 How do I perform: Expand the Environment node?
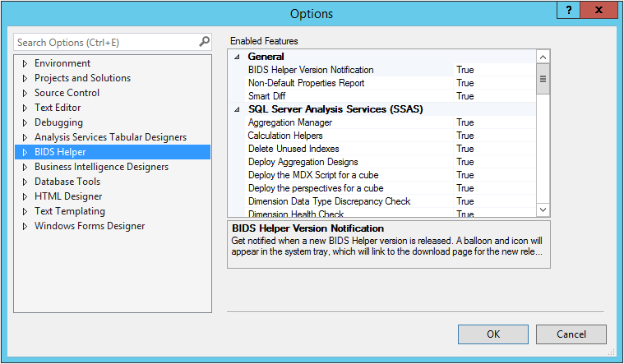click(x=25, y=63)
